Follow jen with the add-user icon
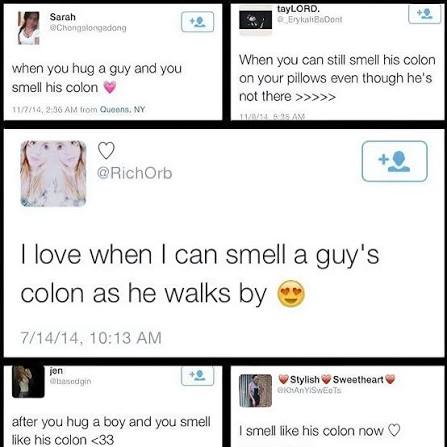 (x=197, y=375)
